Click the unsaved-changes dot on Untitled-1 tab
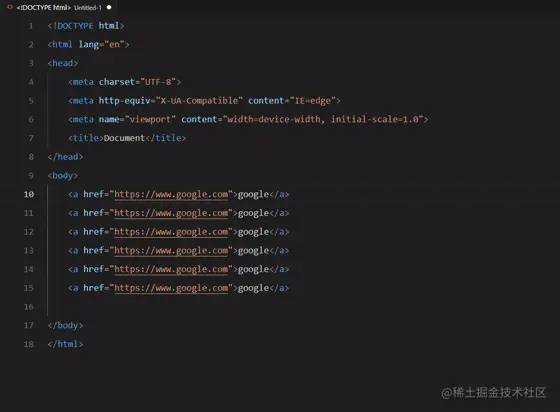The height and width of the screenshot is (412, 560). [109, 7]
